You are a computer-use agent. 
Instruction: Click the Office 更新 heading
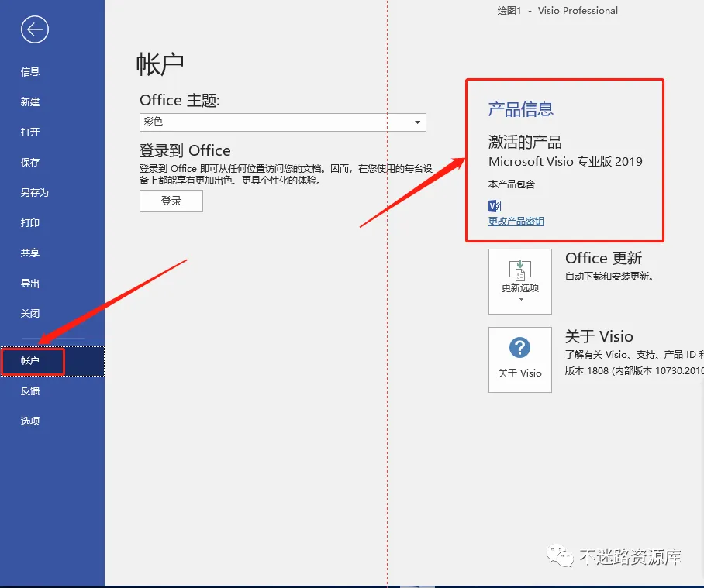pyautogui.click(x=603, y=258)
